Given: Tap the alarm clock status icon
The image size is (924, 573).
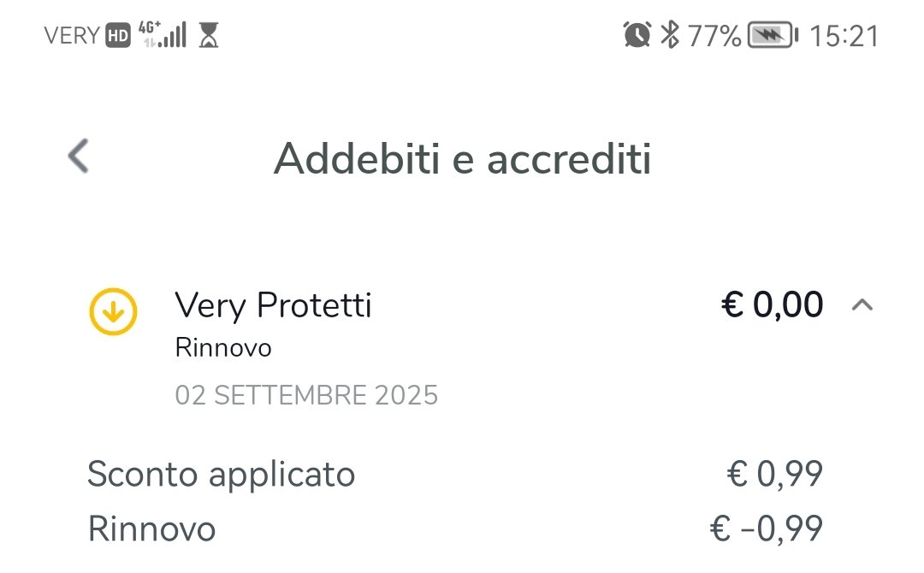Looking at the screenshot, I should [x=637, y=35].
